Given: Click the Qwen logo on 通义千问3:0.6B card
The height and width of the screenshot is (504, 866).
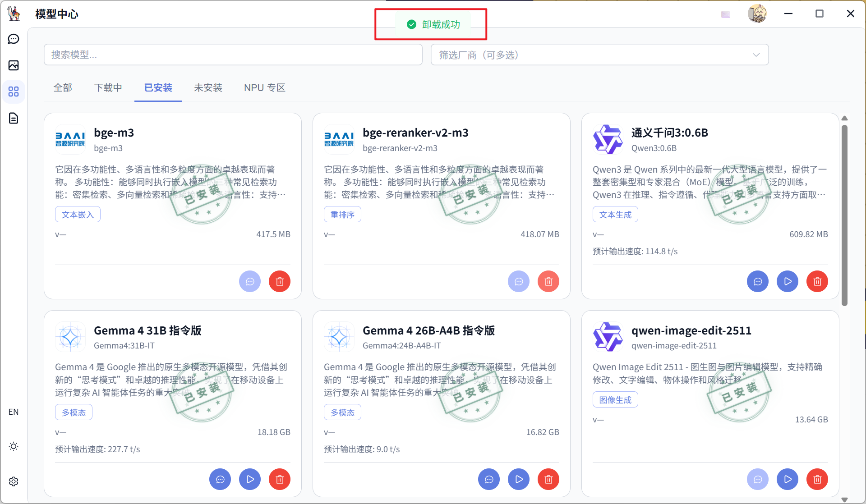Looking at the screenshot, I should 608,139.
